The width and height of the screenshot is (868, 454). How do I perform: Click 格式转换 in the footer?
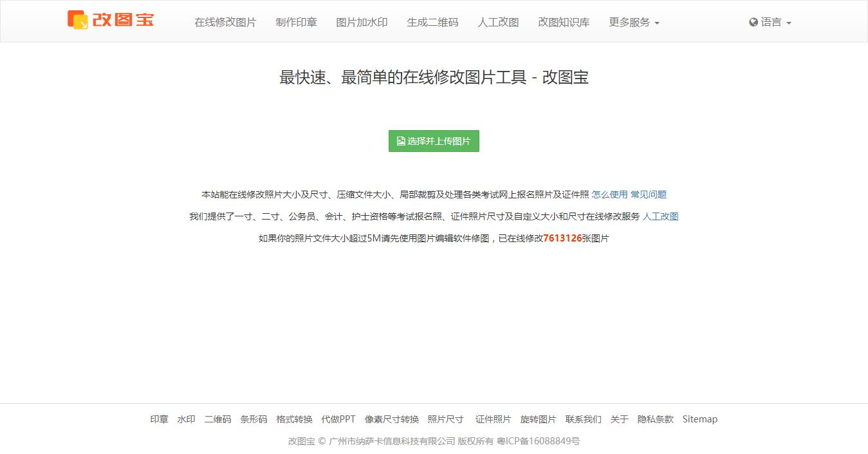tap(293, 419)
